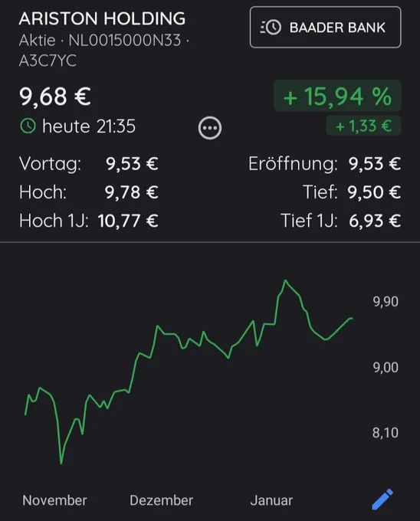Image resolution: width=420 pixels, height=521 pixels.
Task: Open the BAADER BANK exchange selector
Action: tap(325, 28)
